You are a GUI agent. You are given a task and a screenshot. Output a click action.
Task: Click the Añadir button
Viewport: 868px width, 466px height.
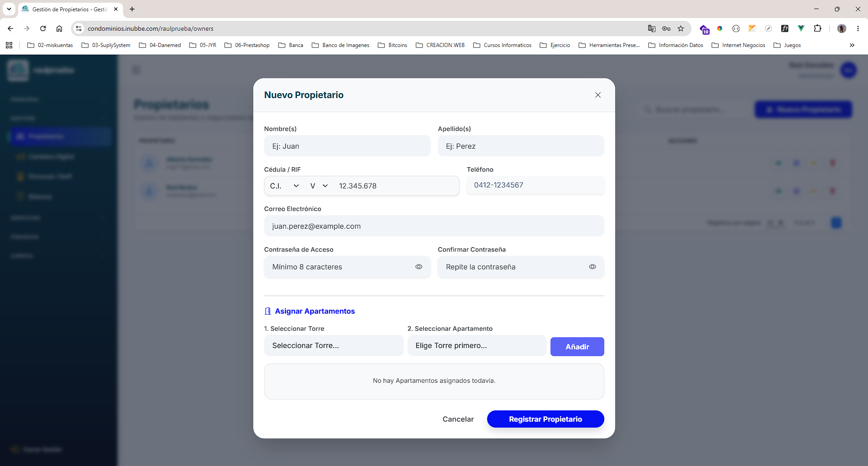[x=577, y=347]
